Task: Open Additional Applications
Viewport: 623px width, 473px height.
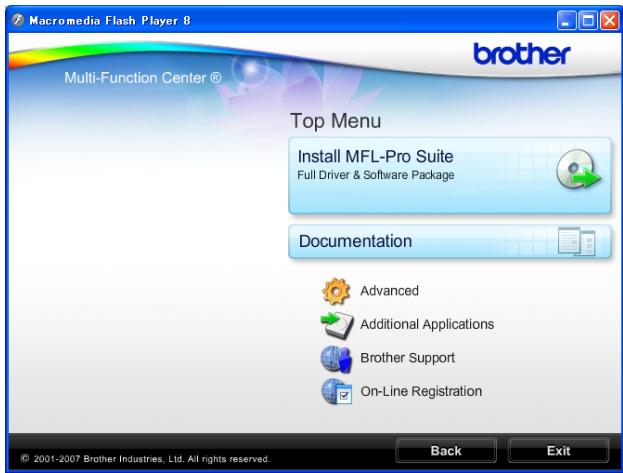Action: 427,324
